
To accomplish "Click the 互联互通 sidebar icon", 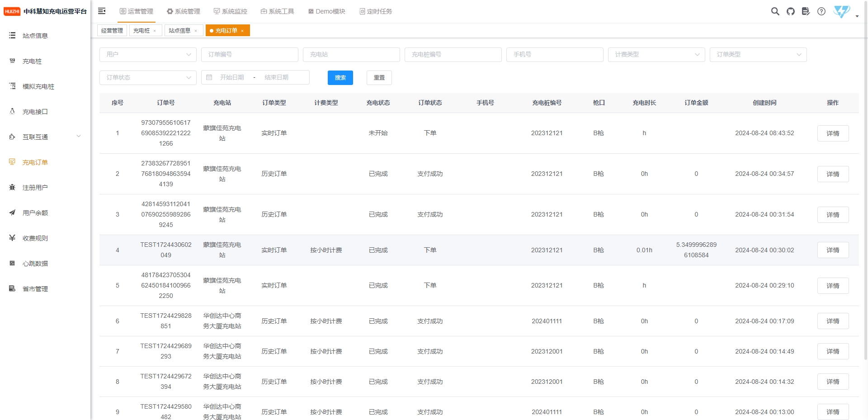I will [x=12, y=137].
